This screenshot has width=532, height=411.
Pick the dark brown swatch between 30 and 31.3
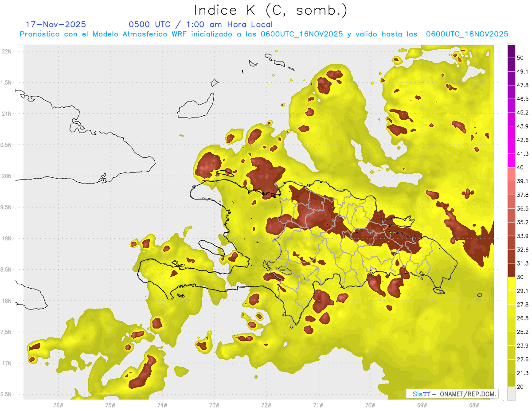click(511, 270)
